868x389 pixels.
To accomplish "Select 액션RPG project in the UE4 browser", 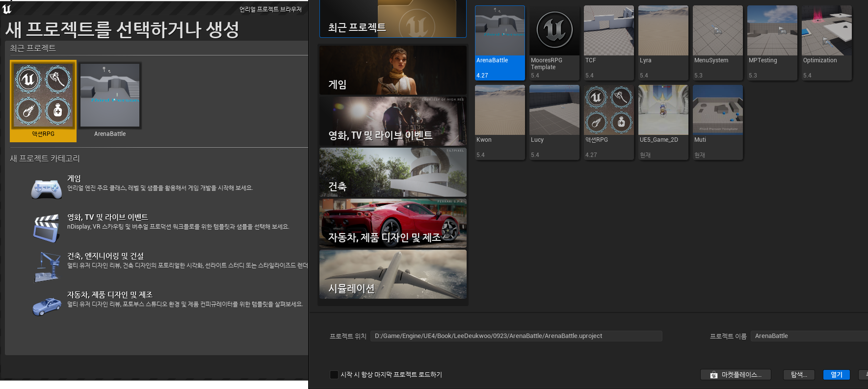I will pos(43,101).
